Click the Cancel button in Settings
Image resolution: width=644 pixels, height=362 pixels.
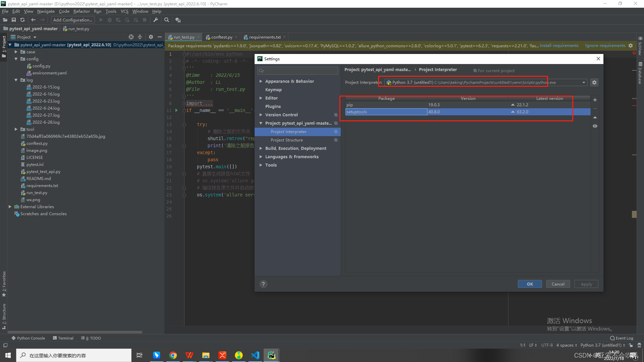(x=558, y=284)
